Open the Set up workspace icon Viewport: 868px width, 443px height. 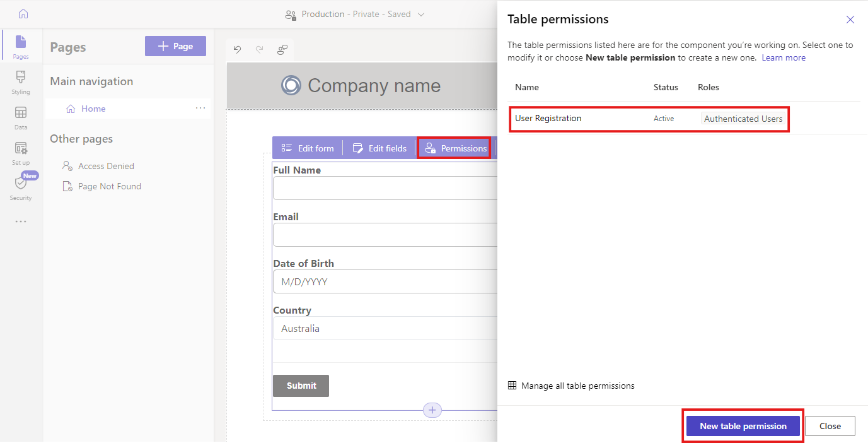point(20,151)
